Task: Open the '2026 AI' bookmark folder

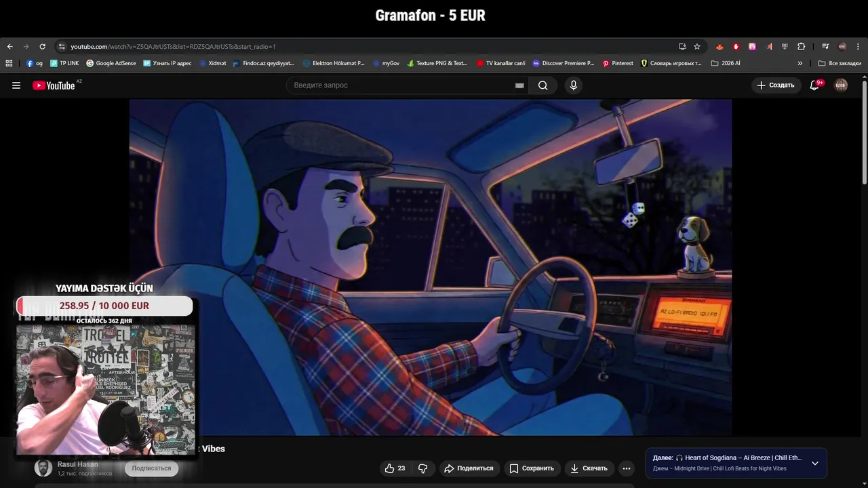Action: (726, 63)
